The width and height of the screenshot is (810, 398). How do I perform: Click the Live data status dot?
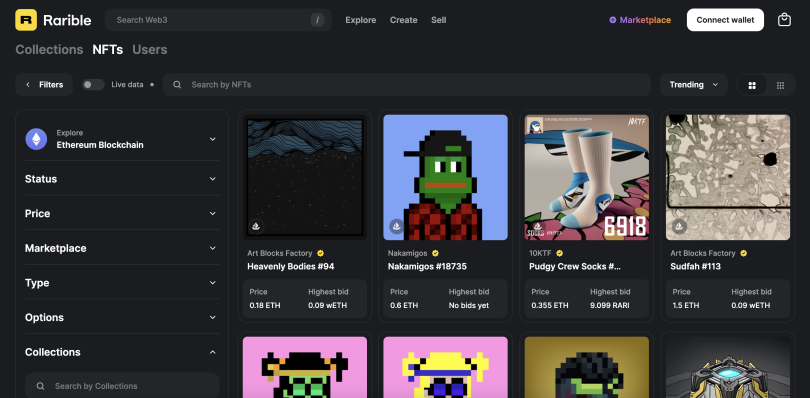click(152, 85)
